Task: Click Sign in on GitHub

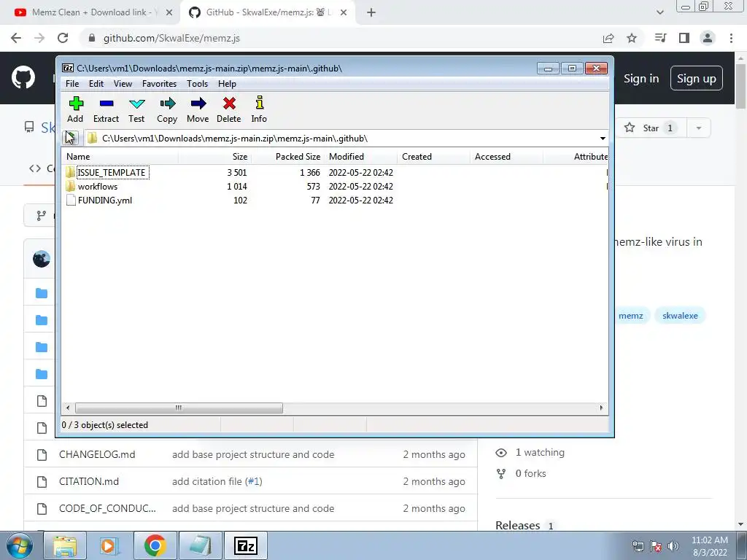Action: 641,79
